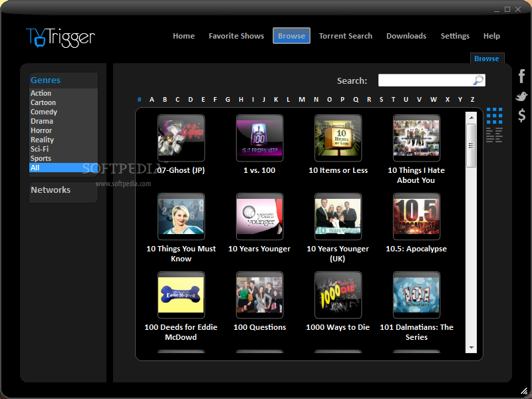Open the 10 Items or Less thumbnail
Viewport: 532px width, 399px height.
pos(338,138)
